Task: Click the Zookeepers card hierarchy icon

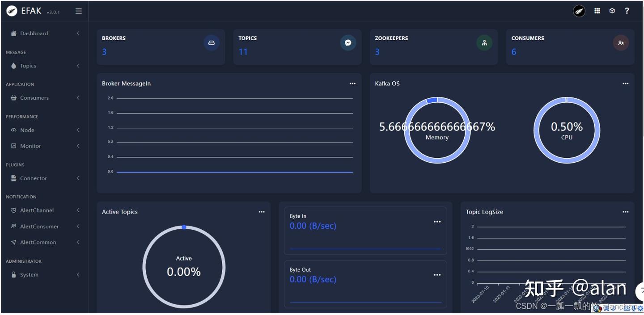Action: pyautogui.click(x=484, y=43)
